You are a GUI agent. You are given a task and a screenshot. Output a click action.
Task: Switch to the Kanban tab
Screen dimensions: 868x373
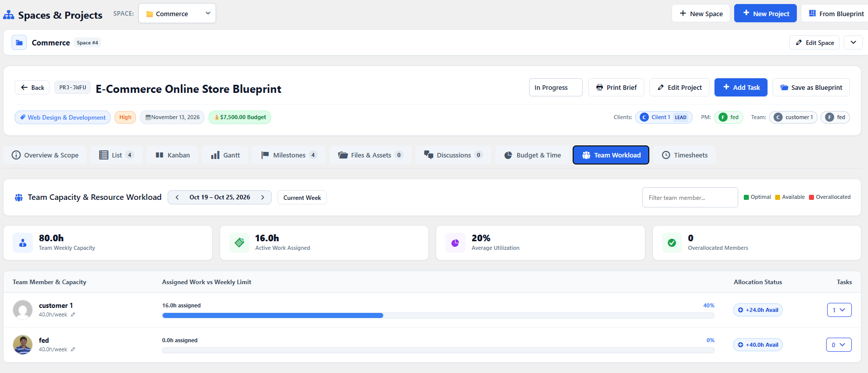point(173,155)
